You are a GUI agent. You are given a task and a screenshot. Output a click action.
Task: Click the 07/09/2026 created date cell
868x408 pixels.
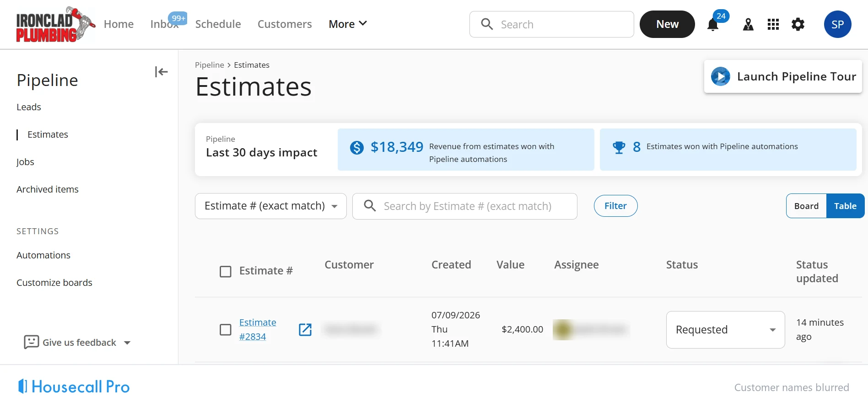[x=456, y=329]
